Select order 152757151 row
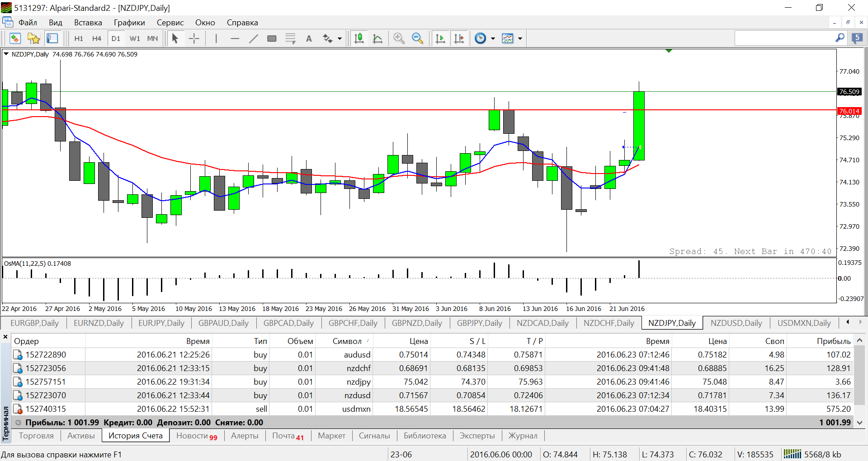Image resolution: width=868 pixels, height=461 pixels. [432, 382]
